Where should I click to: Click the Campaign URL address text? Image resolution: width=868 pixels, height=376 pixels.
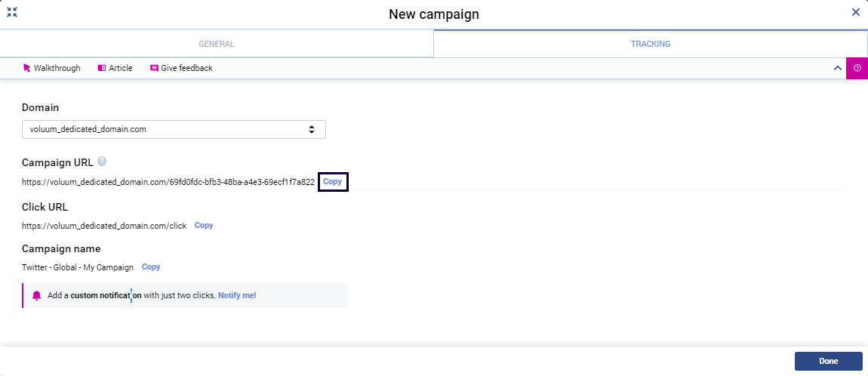pos(168,182)
